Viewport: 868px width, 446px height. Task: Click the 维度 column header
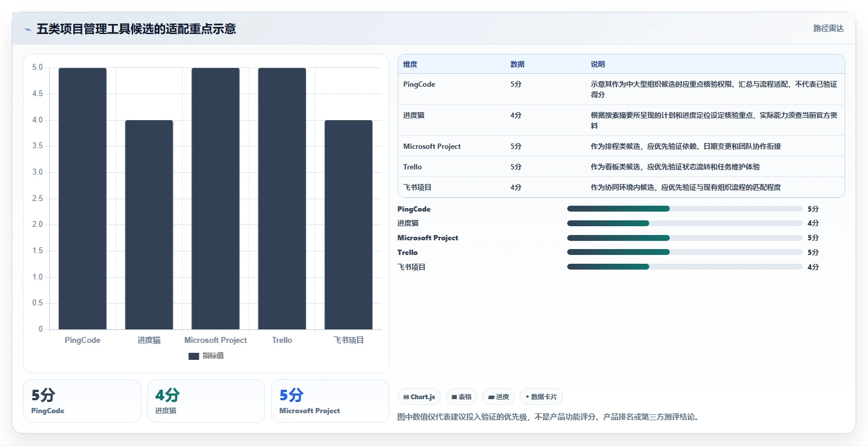pos(411,64)
